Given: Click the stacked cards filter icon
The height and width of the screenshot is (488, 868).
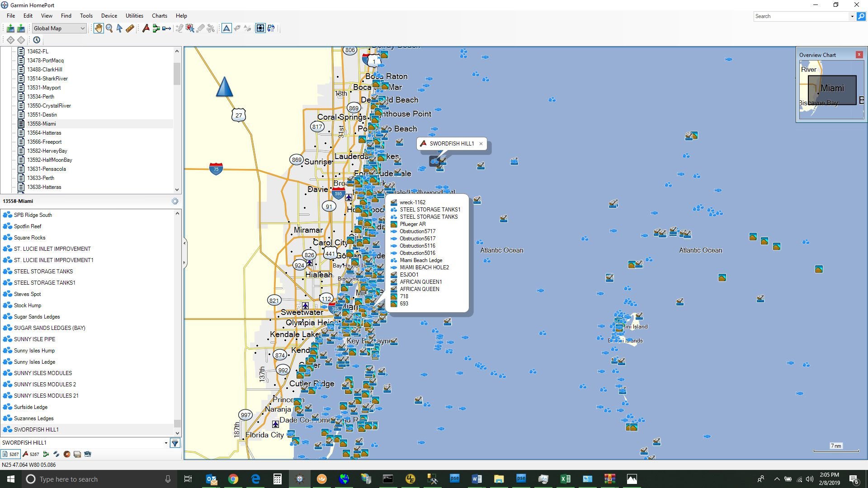Looking at the screenshot, I should [x=77, y=455].
